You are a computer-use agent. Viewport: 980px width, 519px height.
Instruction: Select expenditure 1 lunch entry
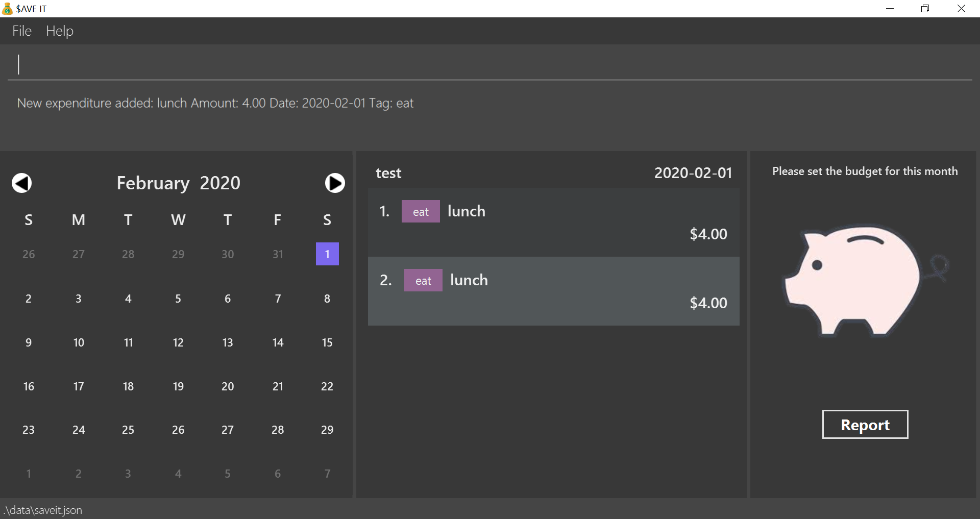[x=554, y=222]
